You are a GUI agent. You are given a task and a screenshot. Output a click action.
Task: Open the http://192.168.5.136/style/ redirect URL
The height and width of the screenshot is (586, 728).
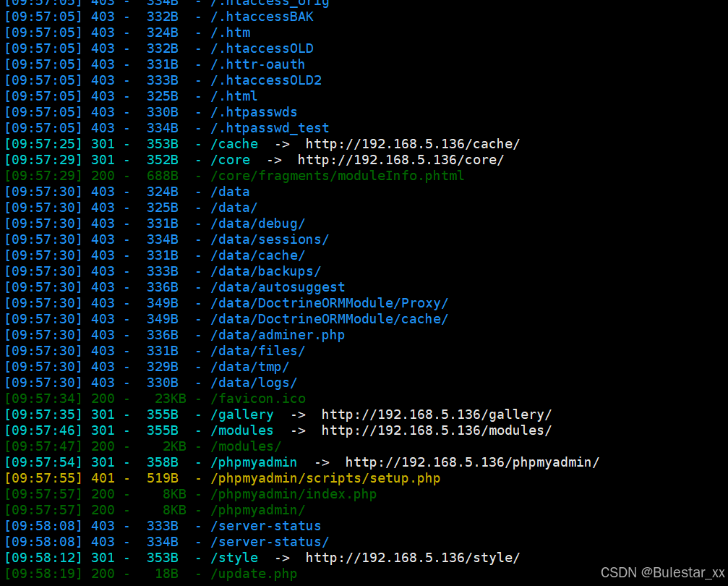tap(413, 557)
